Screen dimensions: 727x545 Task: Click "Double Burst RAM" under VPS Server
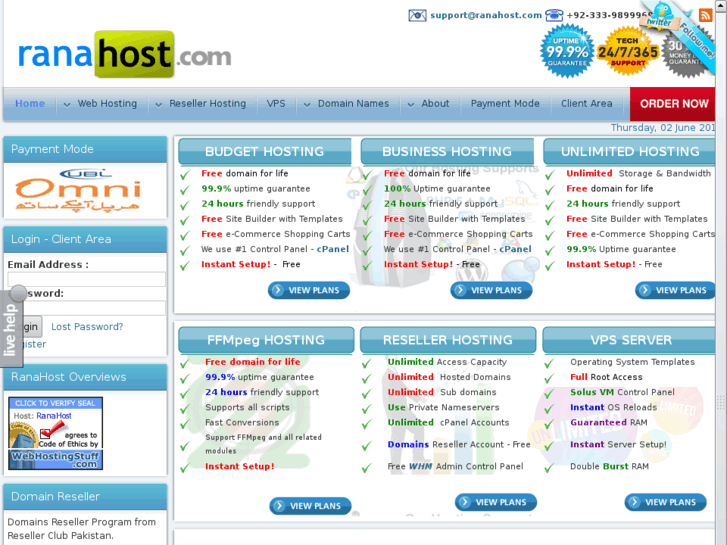coord(609,467)
